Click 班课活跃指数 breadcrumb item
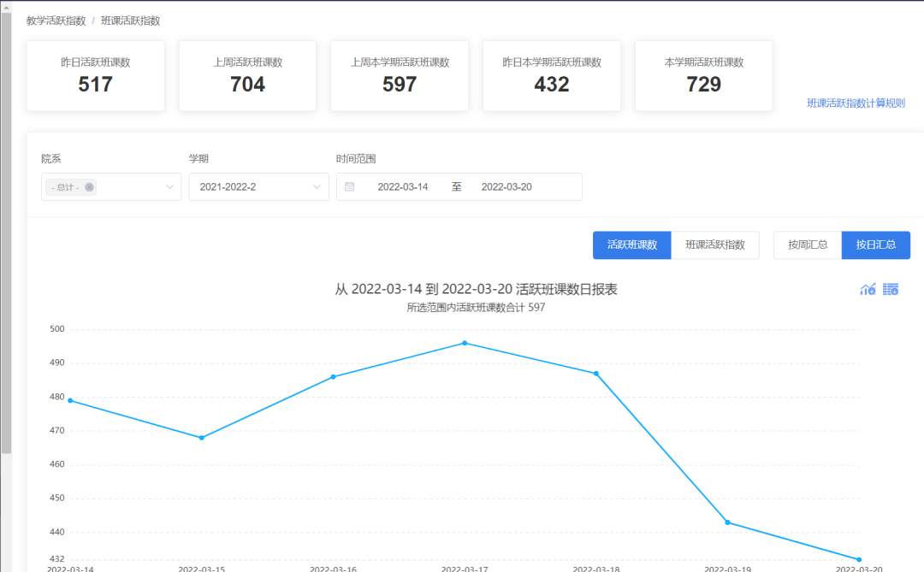This screenshot has height=572, width=924. pos(130,21)
